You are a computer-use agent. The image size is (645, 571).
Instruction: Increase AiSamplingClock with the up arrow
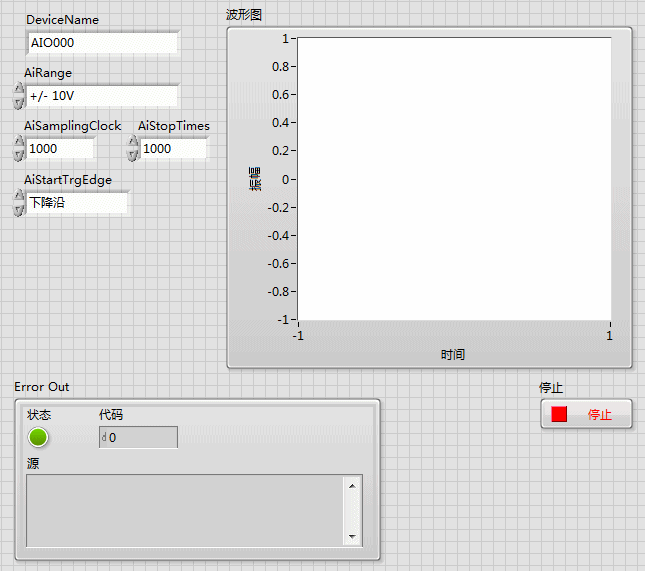point(18,143)
